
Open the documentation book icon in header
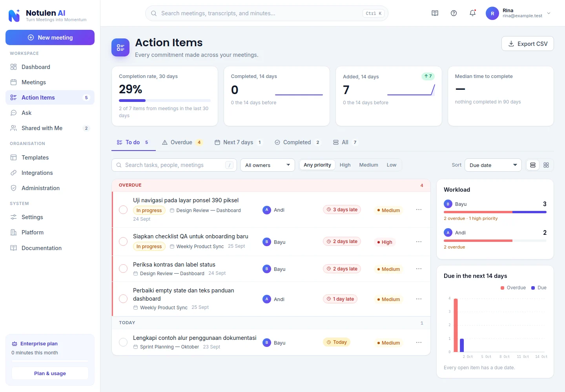click(435, 13)
